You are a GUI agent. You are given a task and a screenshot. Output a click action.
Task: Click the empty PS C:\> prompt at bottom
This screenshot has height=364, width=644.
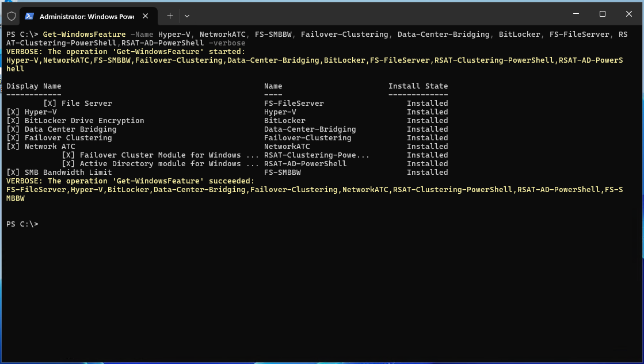(22, 224)
